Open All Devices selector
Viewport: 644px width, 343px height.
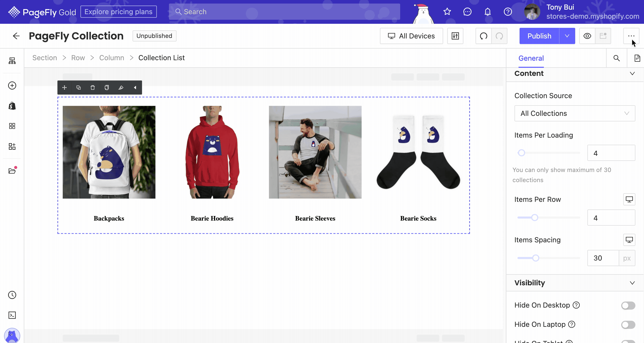(x=412, y=36)
